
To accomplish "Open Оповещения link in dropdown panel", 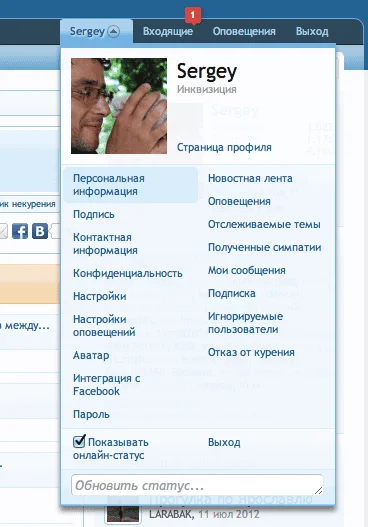I will point(239,201).
